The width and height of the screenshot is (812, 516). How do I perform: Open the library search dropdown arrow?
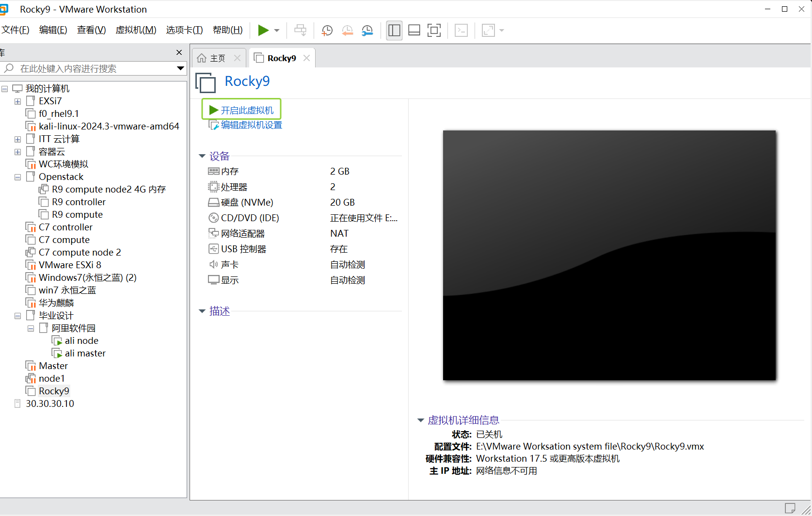[x=180, y=68]
